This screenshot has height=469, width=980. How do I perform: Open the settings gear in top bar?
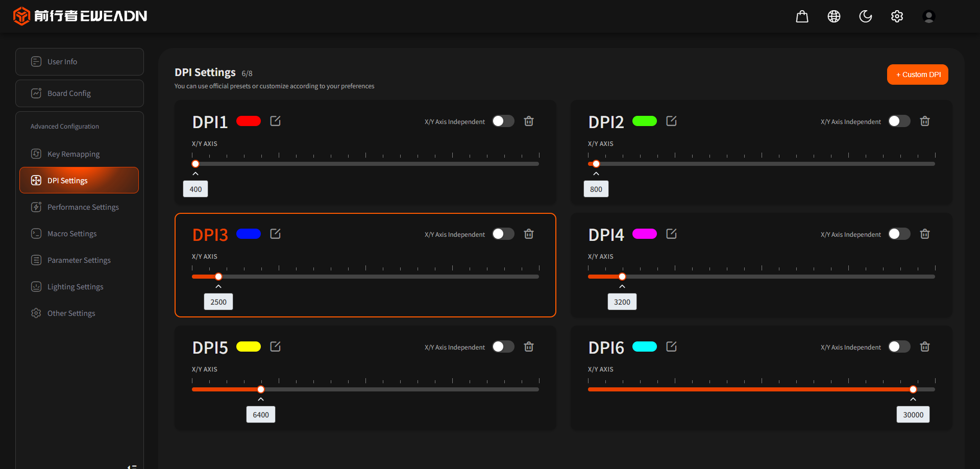[897, 16]
